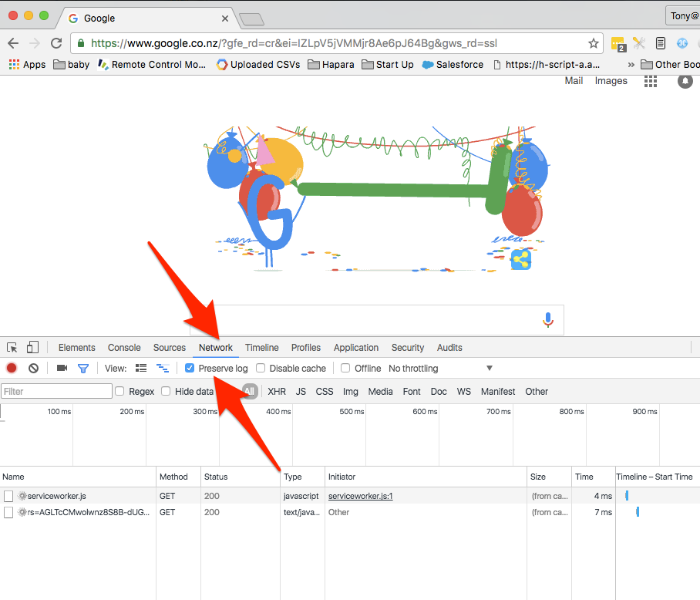Viewport: 700px width, 600px height.
Task: Open the yellow extension icon with badge 2
Action: coord(618,44)
